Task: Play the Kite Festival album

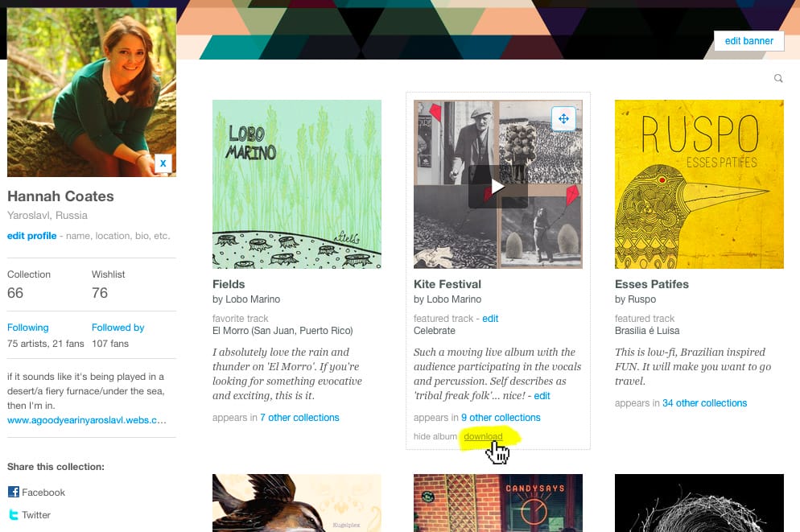Action: [497, 187]
